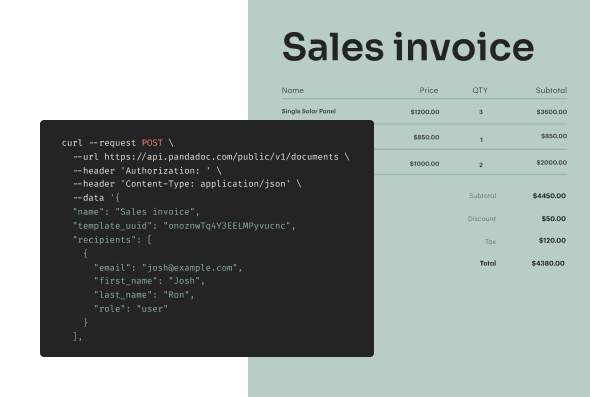Click the $120.00 tax amount
This screenshot has height=397, width=590.
click(552, 240)
